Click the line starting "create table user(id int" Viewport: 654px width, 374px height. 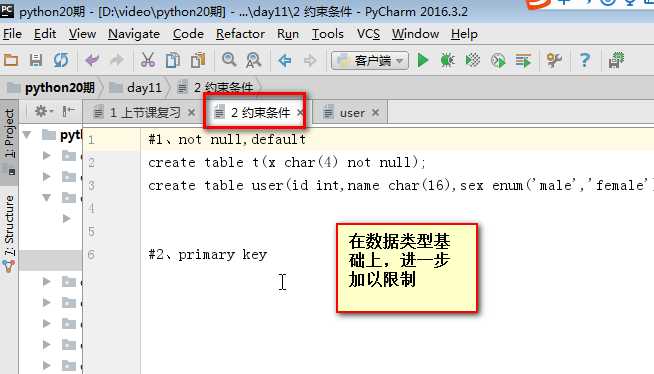pyautogui.click(x=400, y=185)
